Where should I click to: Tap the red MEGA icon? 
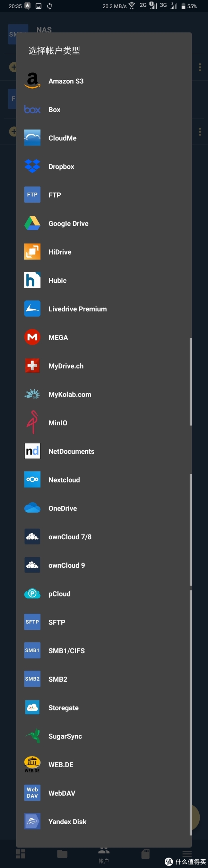pos(32,337)
